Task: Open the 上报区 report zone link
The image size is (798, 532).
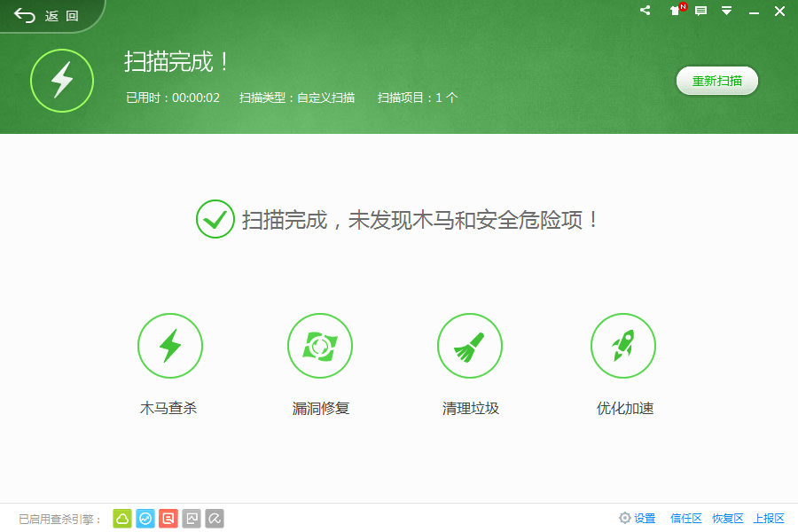Action: click(x=769, y=518)
